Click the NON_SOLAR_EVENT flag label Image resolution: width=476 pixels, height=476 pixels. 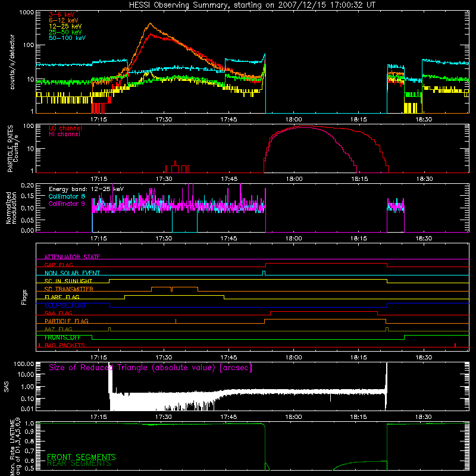click(72, 273)
